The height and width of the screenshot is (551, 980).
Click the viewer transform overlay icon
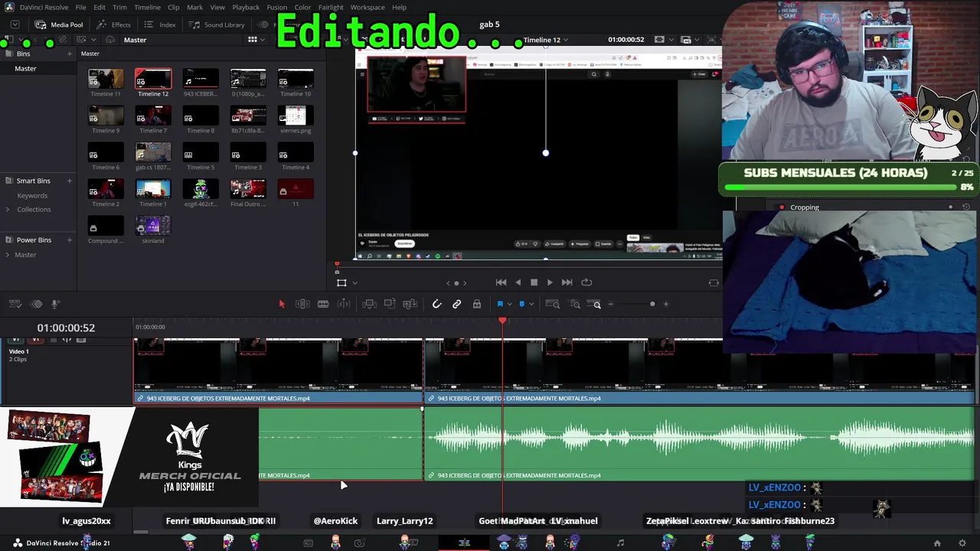341,283
